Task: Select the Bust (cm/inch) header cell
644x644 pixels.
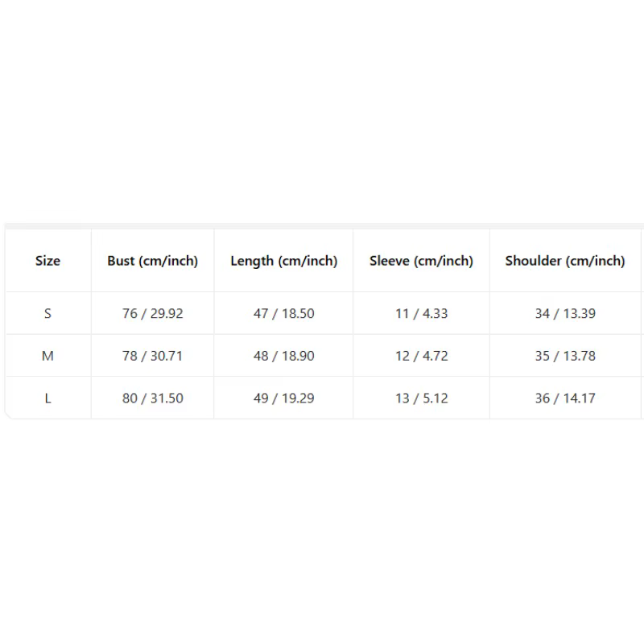Action: pos(152,260)
